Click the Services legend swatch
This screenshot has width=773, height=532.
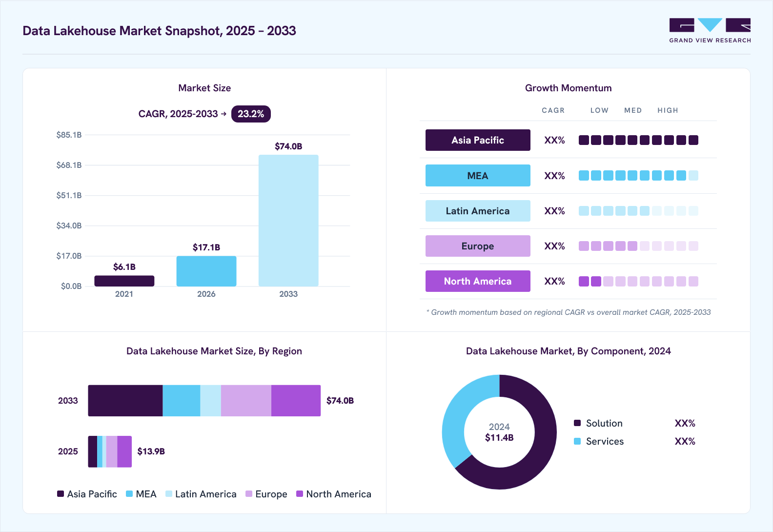577,441
